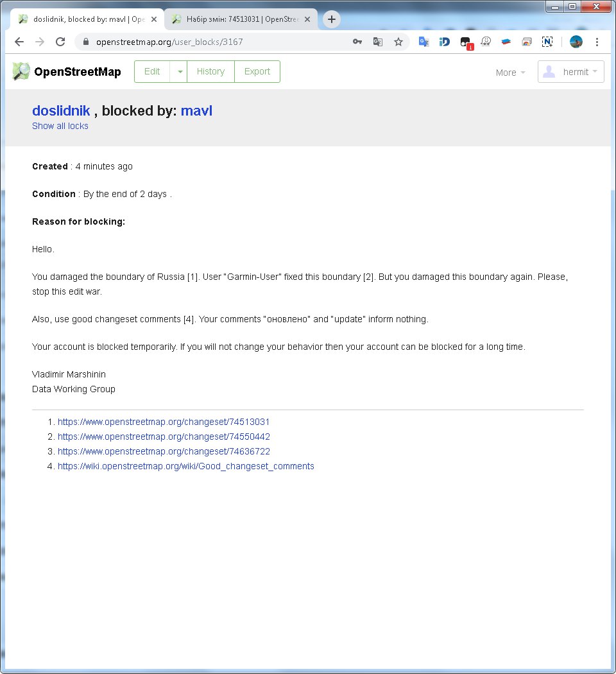View site information via the padlock icon
The image size is (616, 674).
pos(86,42)
